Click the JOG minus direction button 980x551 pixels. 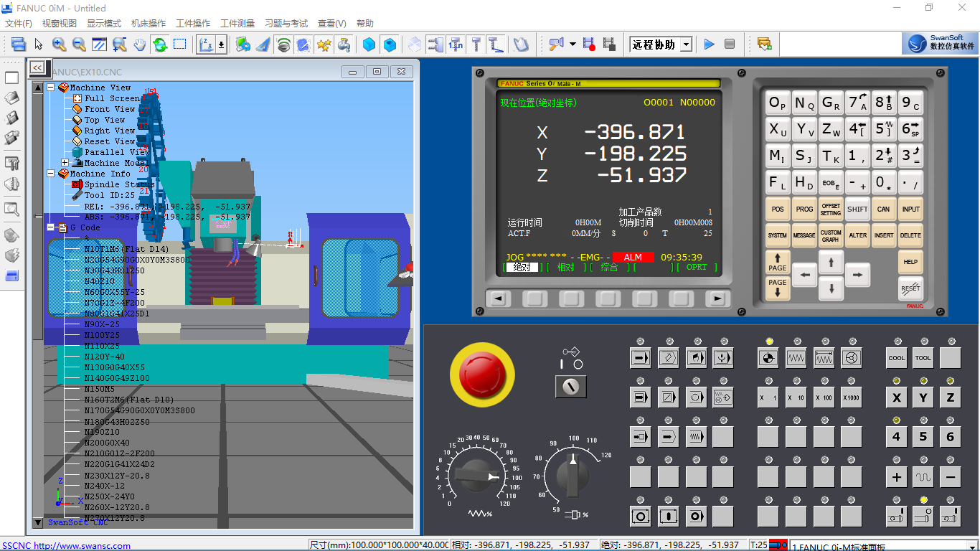point(951,476)
